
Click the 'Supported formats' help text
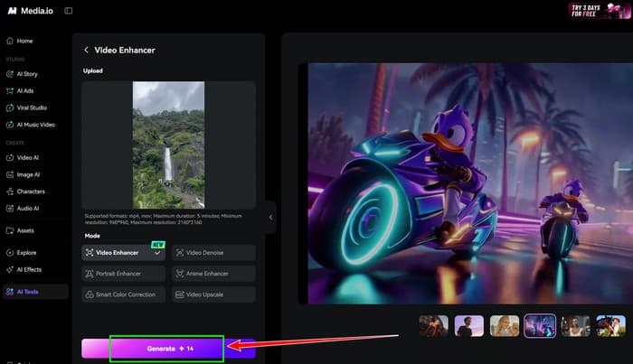[x=164, y=219]
